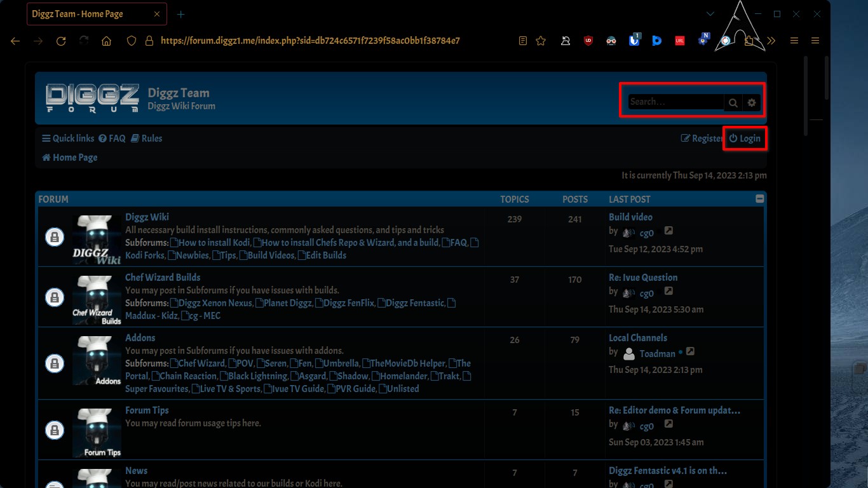Open the Bitwarden extension icon
Image resolution: width=868 pixels, height=488 pixels.
pyautogui.click(x=634, y=41)
